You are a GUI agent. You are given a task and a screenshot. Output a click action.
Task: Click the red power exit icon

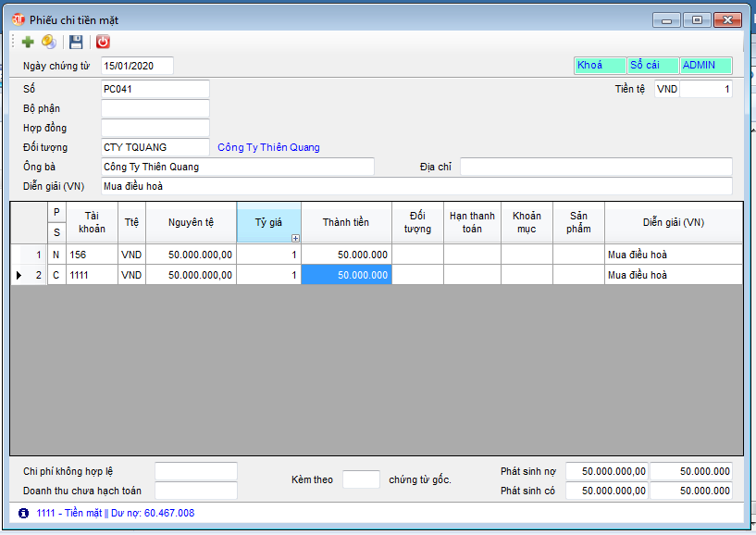click(x=103, y=42)
